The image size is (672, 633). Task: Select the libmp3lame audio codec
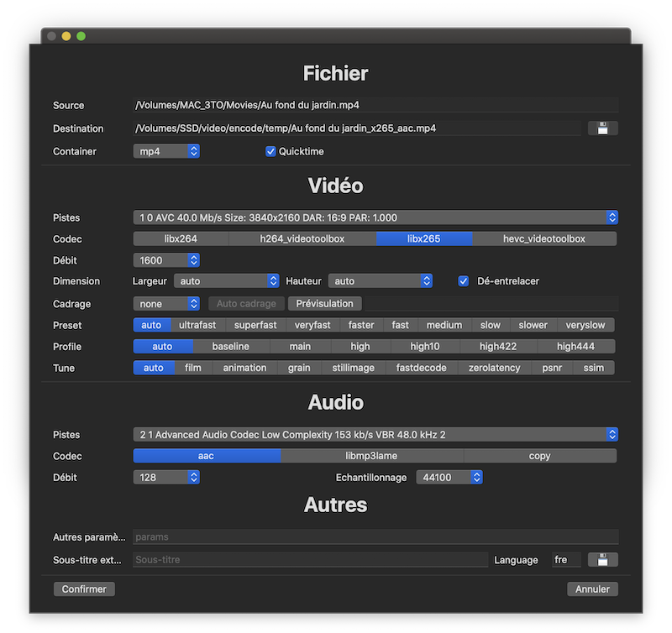[371, 456]
